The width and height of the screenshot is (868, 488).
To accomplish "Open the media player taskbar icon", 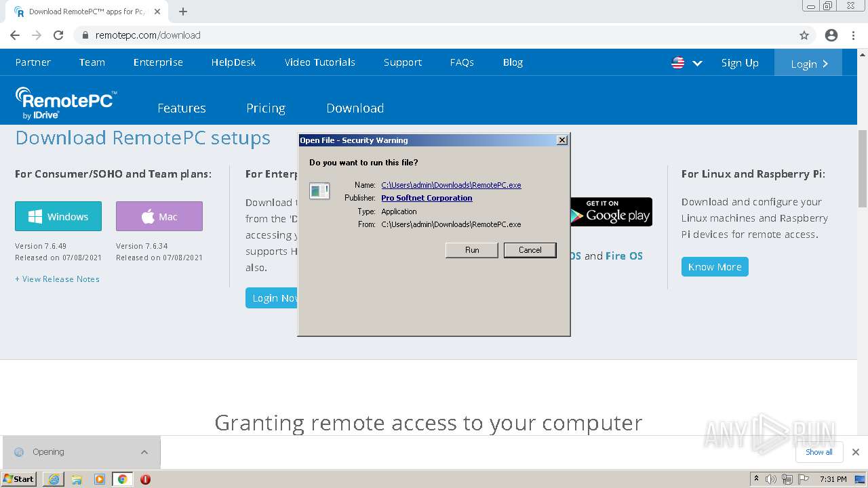I will (100, 479).
